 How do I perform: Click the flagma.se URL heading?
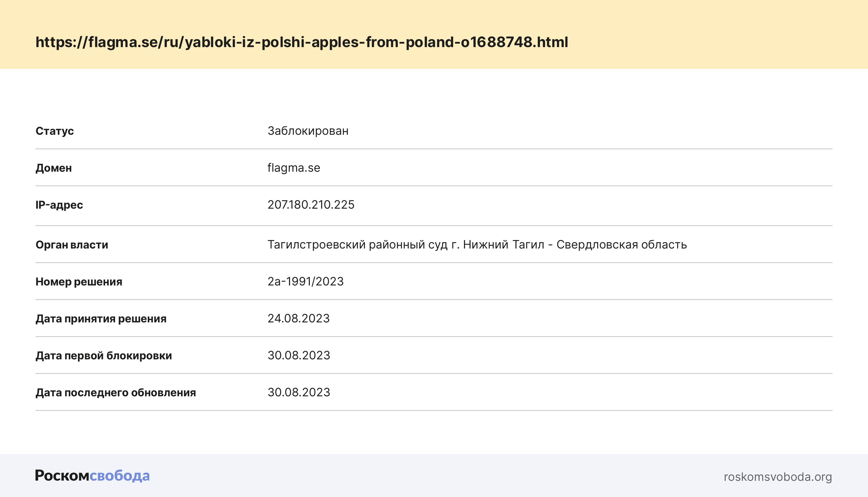tap(302, 42)
